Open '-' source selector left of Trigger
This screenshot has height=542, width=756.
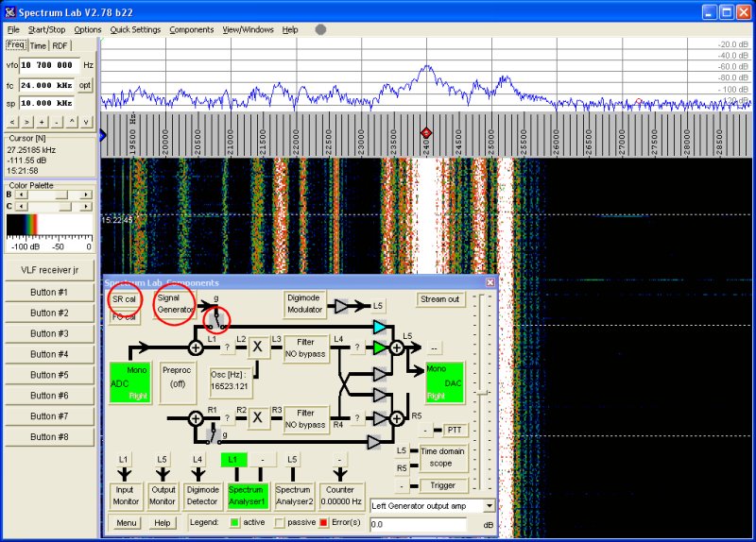[x=402, y=486]
